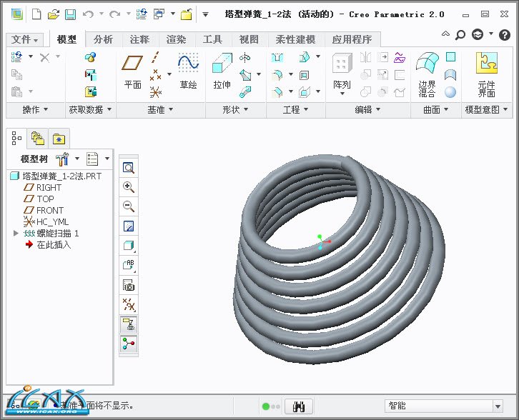Switch to the 工具 ribbon tab
Screen dimensions: 519x420
[x=212, y=40]
